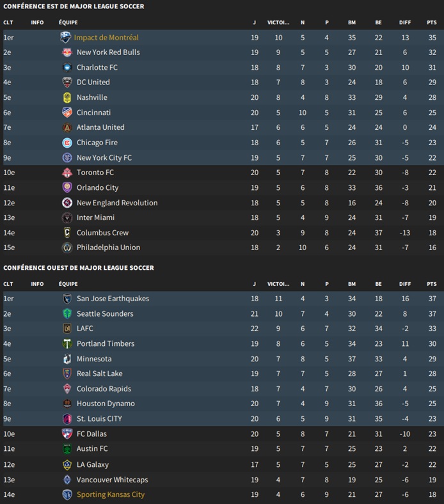The image size is (444, 504).
Task: Click the Portland Timbers club crest
Action: pyautogui.click(x=67, y=343)
